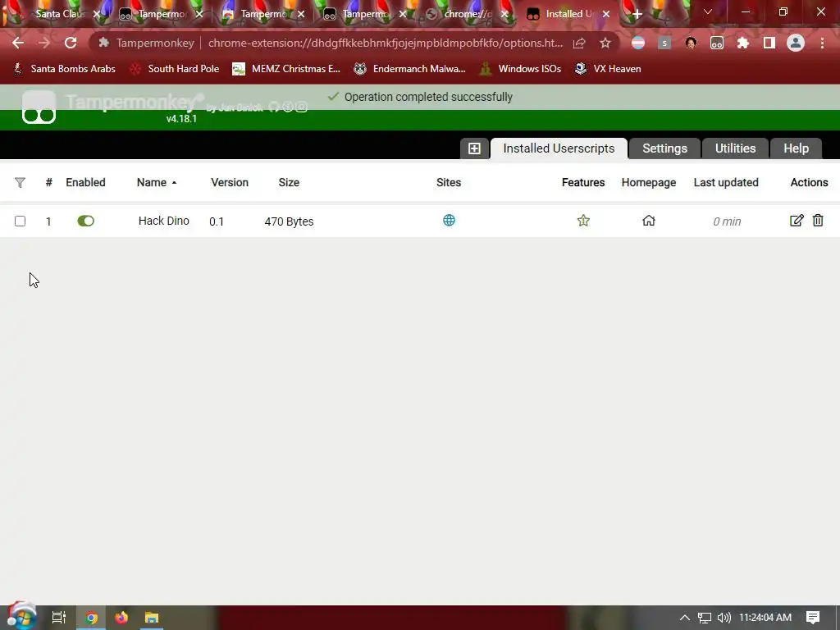Bookmark this page with star icon
The height and width of the screenshot is (630, 840).
605,43
